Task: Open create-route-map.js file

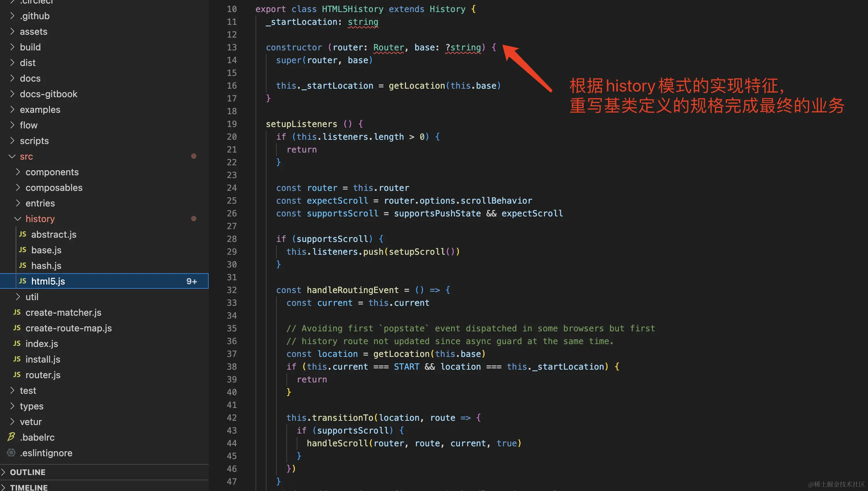Action: [x=68, y=328]
